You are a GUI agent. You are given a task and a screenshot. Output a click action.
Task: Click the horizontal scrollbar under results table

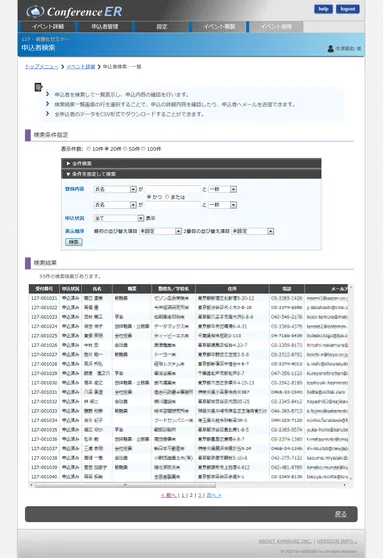coord(125,485)
